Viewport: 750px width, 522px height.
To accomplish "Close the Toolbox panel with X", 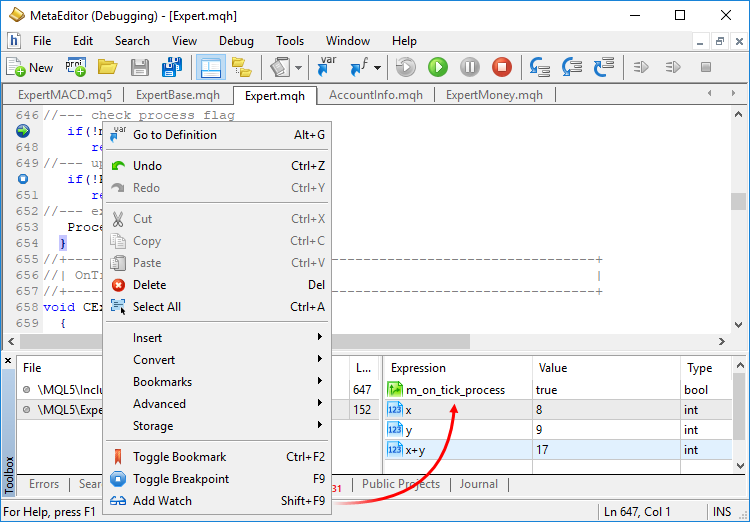I will pyautogui.click(x=8, y=361).
